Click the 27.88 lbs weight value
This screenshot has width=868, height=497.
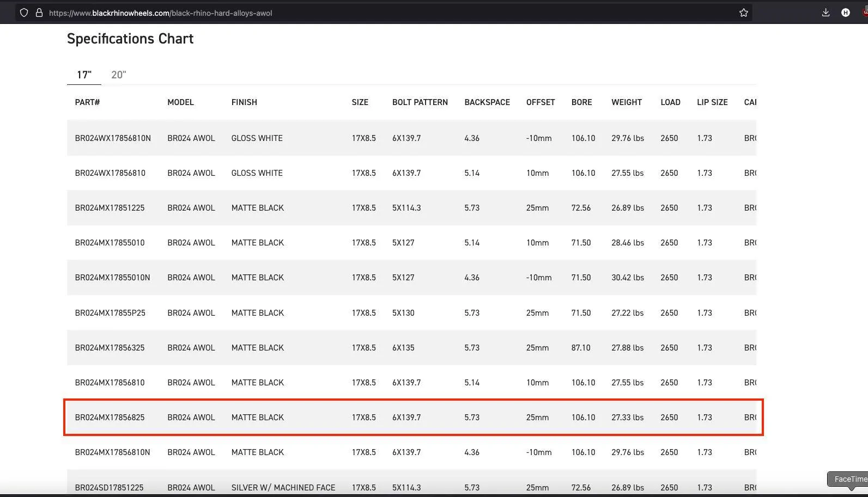(628, 348)
